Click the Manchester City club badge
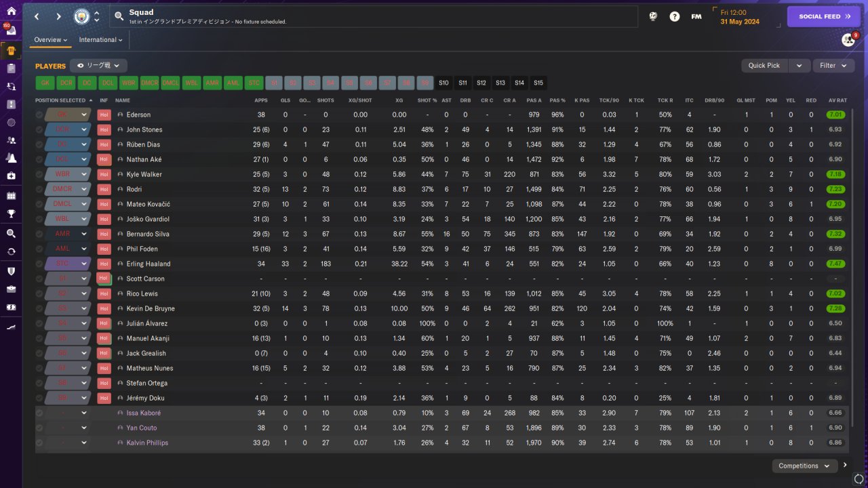This screenshot has height=488, width=868. click(x=81, y=16)
